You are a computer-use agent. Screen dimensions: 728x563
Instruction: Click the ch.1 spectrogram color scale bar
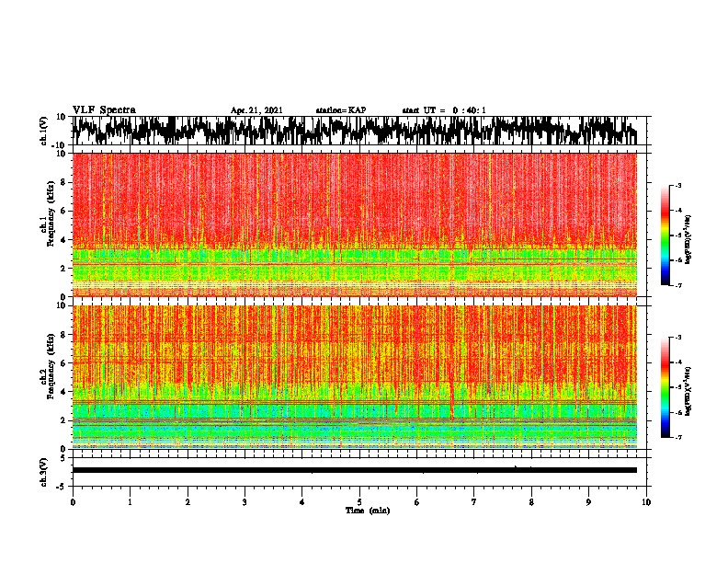pos(665,236)
